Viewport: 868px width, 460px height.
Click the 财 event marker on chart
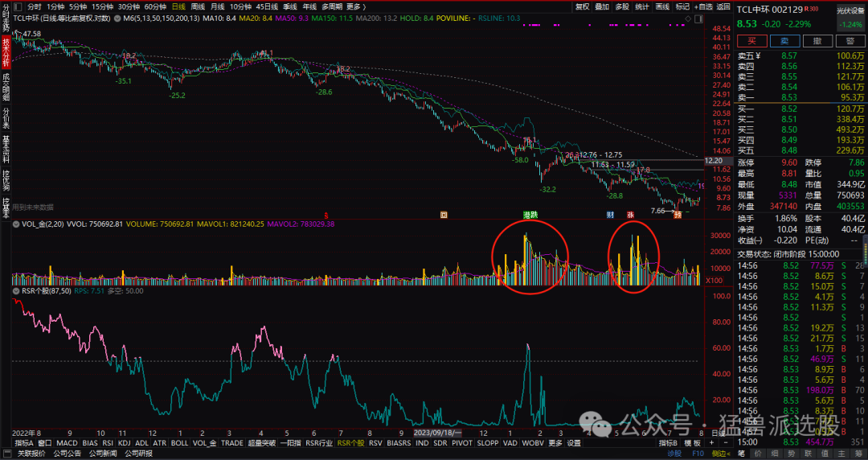(x=610, y=215)
